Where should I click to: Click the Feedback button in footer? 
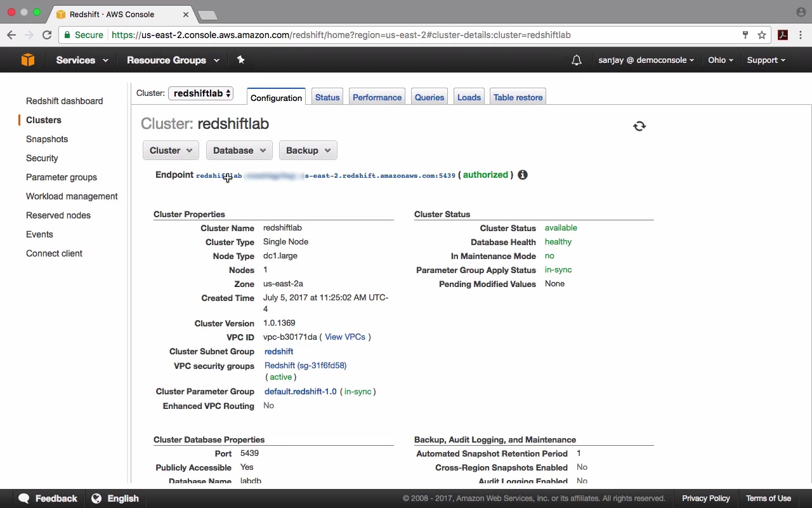pos(48,498)
